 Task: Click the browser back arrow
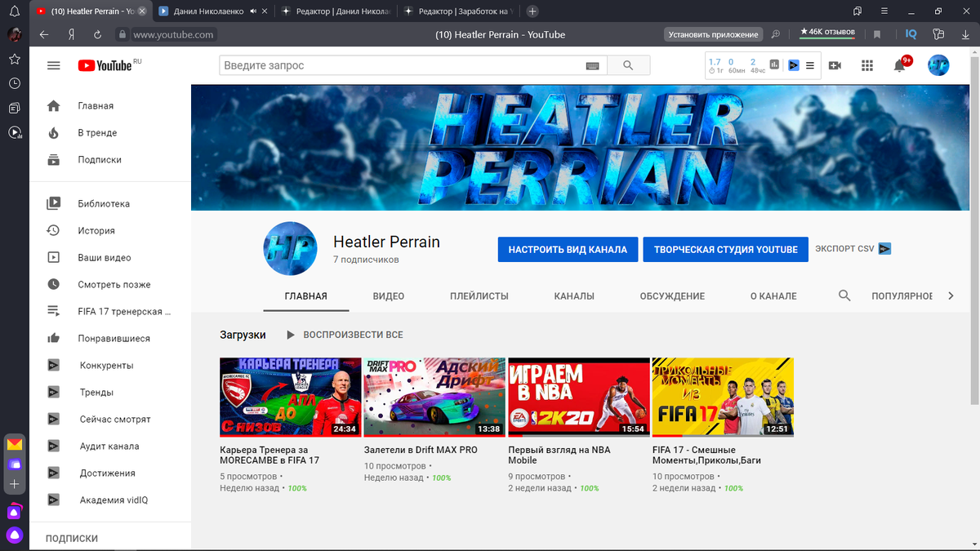(x=44, y=34)
